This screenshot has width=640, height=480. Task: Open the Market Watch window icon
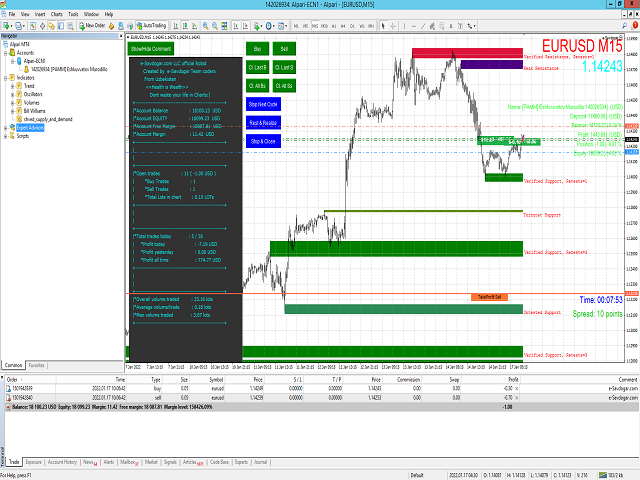tap(33, 26)
